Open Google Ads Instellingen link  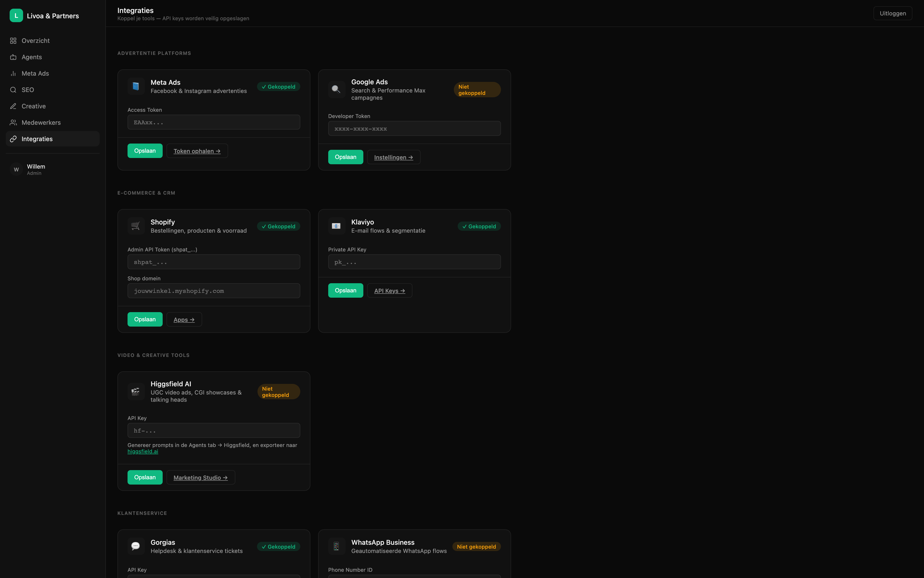pyautogui.click(x=394, y=157)
